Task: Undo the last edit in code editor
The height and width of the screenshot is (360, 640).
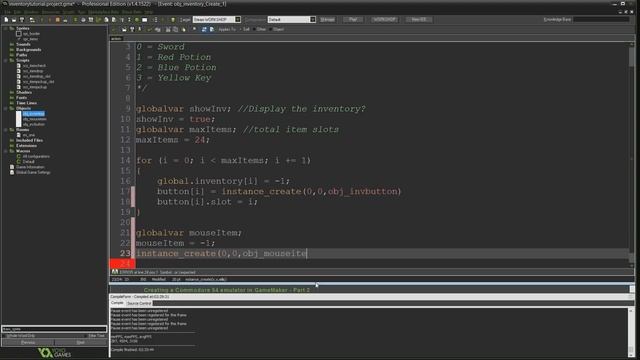Action: (149, 29)
